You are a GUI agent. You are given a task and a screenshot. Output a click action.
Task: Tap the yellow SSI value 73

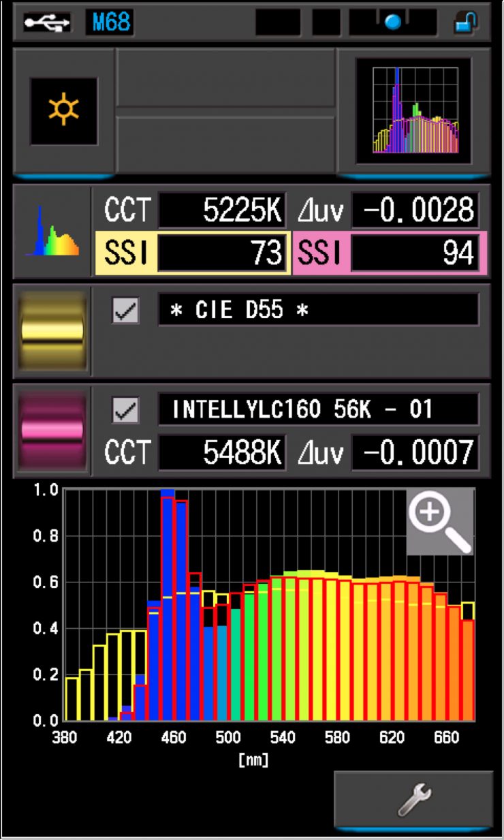(x=221, y=253)
